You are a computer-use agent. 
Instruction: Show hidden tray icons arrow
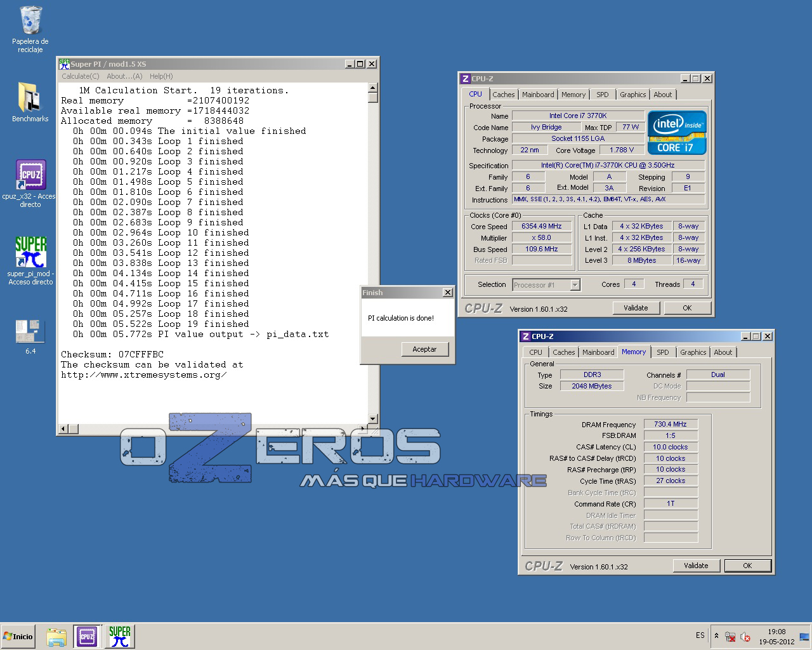pos(716,636)
